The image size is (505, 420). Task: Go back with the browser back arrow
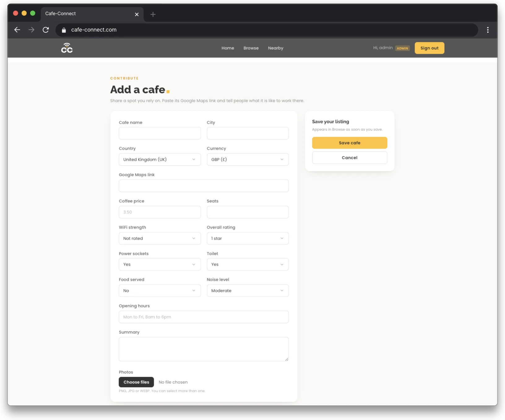[x=17, y=30]
